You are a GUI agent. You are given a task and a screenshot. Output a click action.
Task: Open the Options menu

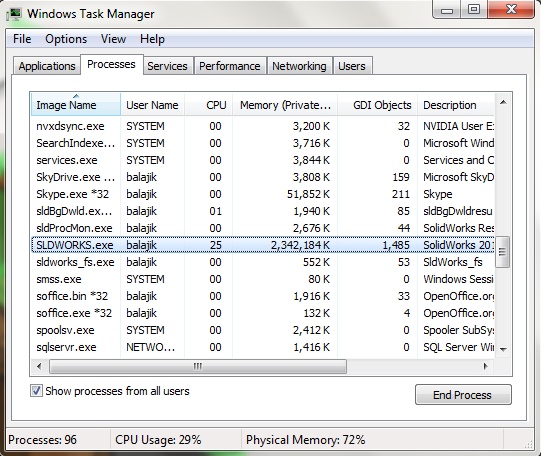click(x=66, y=39)
